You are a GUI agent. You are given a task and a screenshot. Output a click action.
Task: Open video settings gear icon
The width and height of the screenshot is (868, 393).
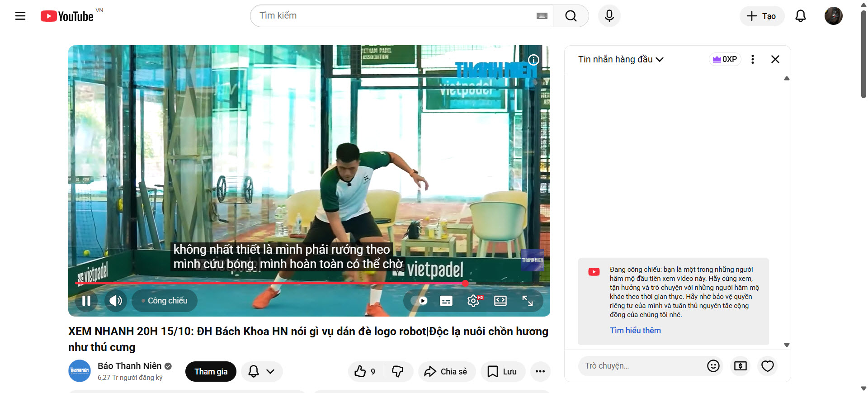point(473,301)
